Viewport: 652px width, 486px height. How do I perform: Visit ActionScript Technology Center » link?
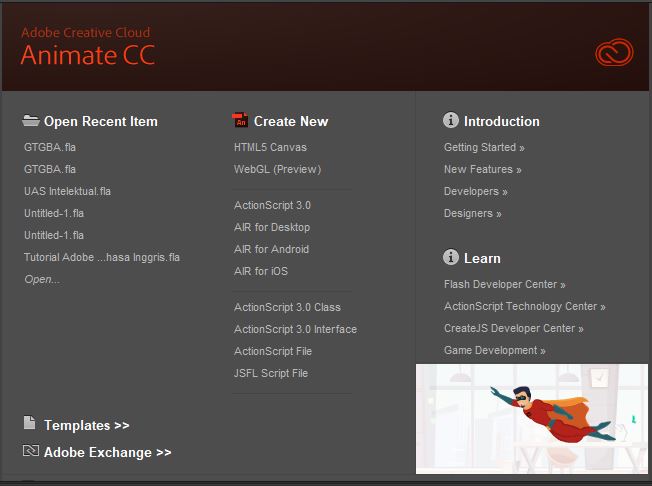tap(525, 306)
